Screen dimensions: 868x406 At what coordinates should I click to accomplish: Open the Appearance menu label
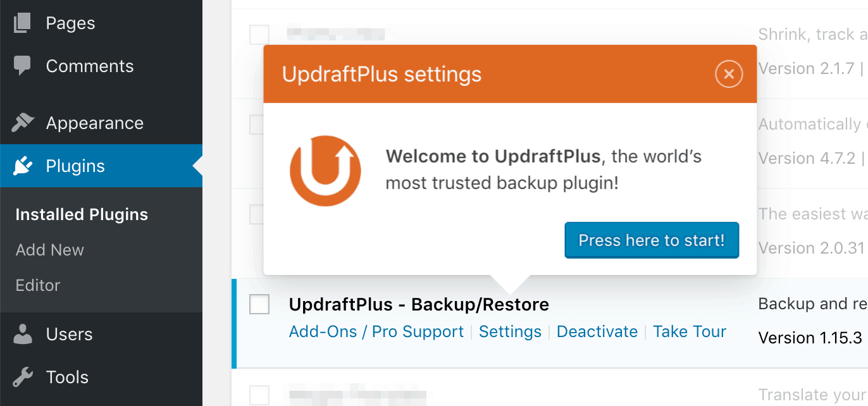coord(95,123)
